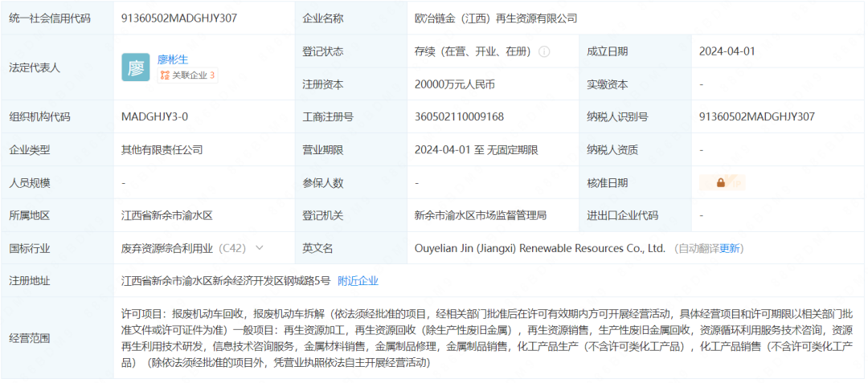Select company name 欧冶链金（江西）再生资源有限公司
The height and width of the screenshot is (383, 868).
[496, 18]
